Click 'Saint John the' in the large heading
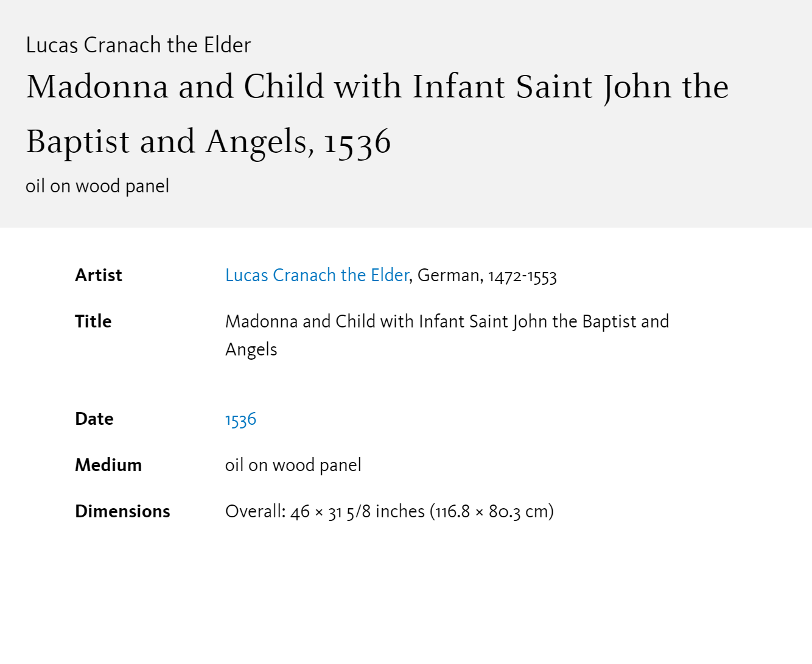 622,87
